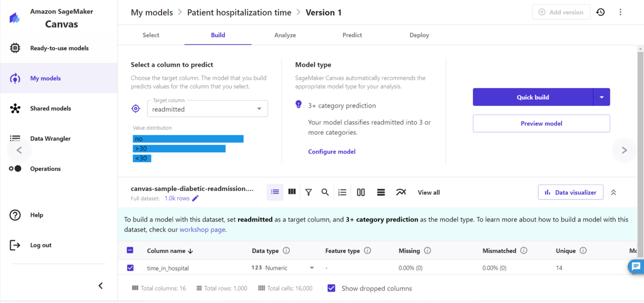Click the two-column panels toolbar icon

click(x=361, y=192)
